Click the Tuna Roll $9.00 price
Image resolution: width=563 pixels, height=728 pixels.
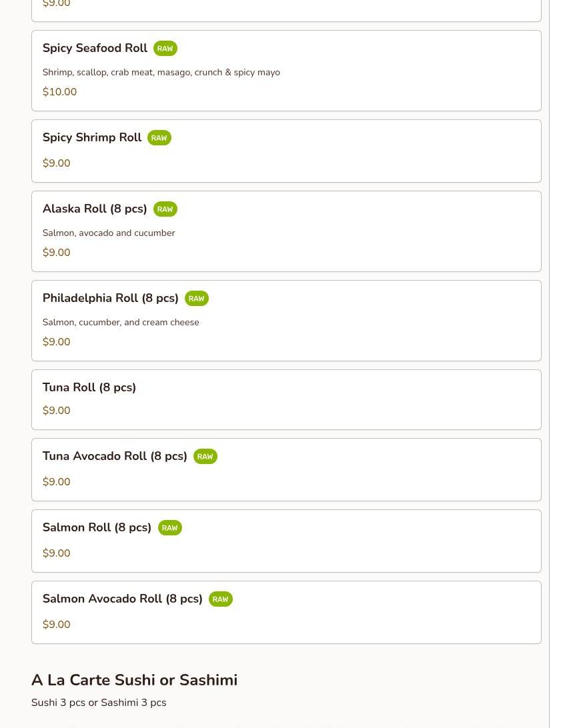56,411
